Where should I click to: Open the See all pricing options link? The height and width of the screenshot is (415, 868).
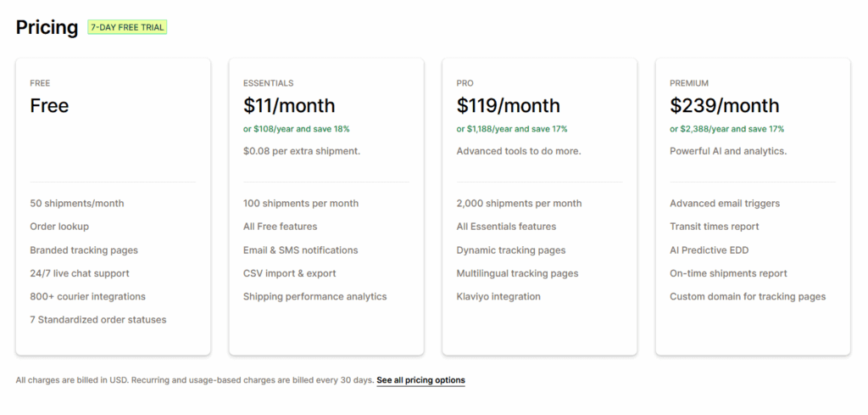tap(420, 380)
